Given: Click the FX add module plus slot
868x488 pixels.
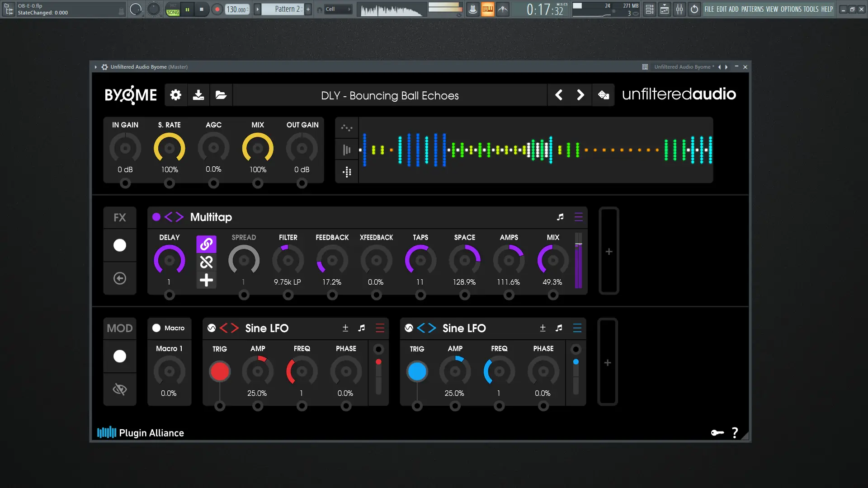Looking at the screenshot, I should pos(609,251).
